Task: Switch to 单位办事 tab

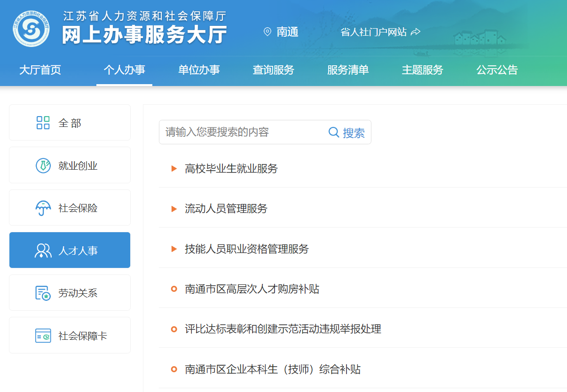Action: coord(199,70)
